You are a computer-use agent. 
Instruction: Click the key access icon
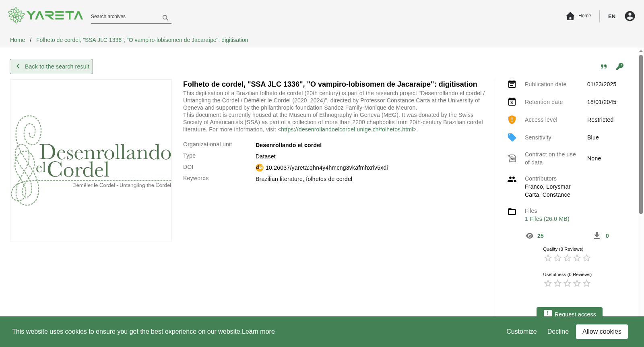pyautogui.click(x=620, y=66)
